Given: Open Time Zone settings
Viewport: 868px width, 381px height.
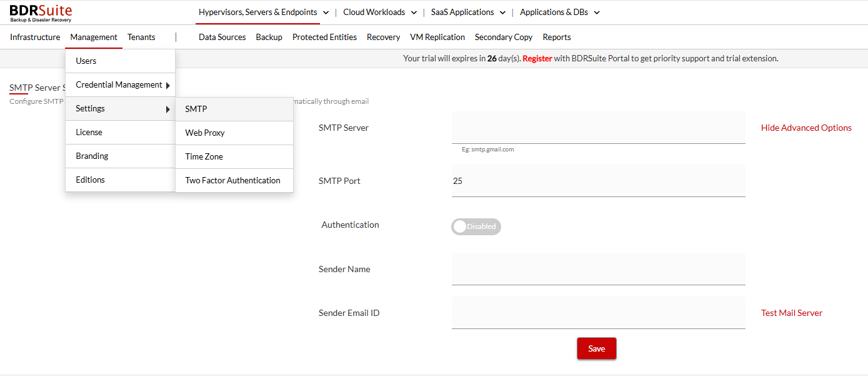Looking at the screenshot, I should (204, 156).
